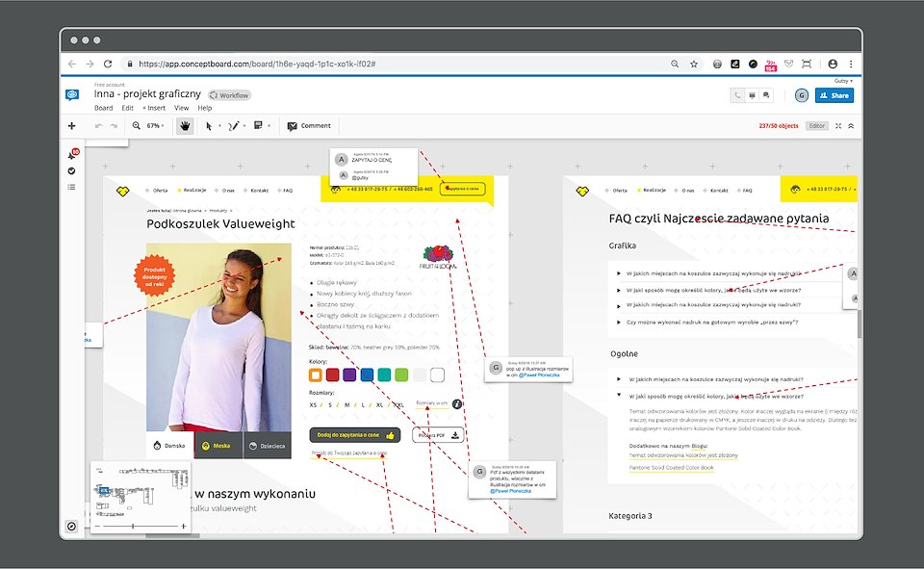This screenshot has height=569, width=924.
Task: Open the tasks checkmark sidebar icon
Action: (71, 171)
